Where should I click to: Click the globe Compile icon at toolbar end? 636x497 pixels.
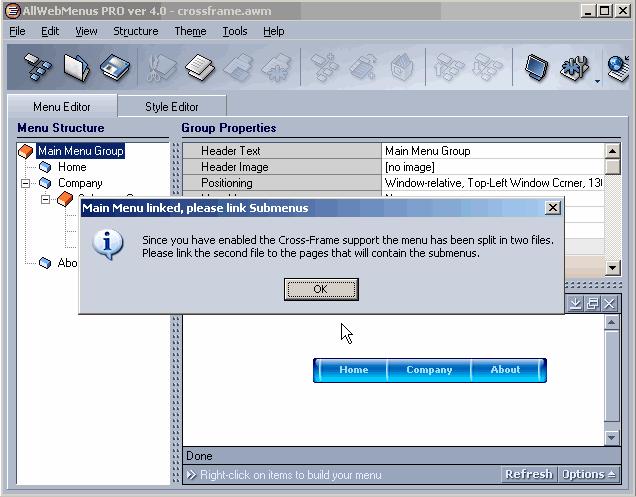619,68
